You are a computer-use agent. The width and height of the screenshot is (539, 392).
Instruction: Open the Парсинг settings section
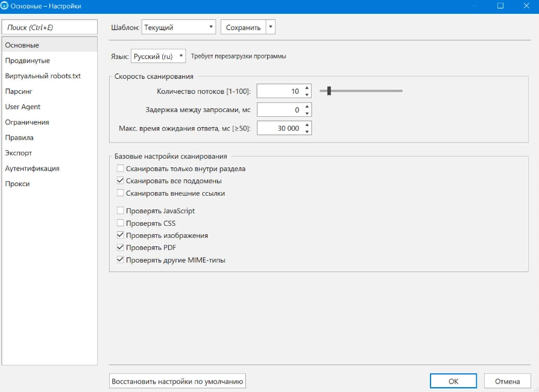tap(19, 92)
